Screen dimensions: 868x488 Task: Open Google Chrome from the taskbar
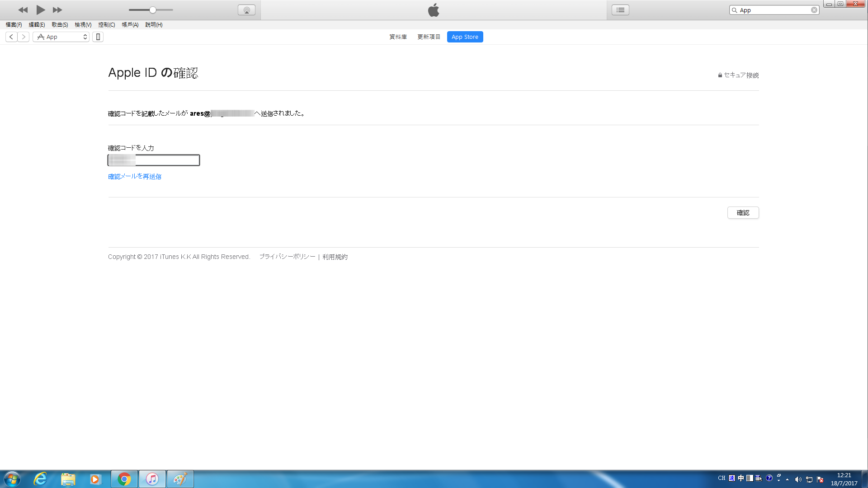coord(124,479)
